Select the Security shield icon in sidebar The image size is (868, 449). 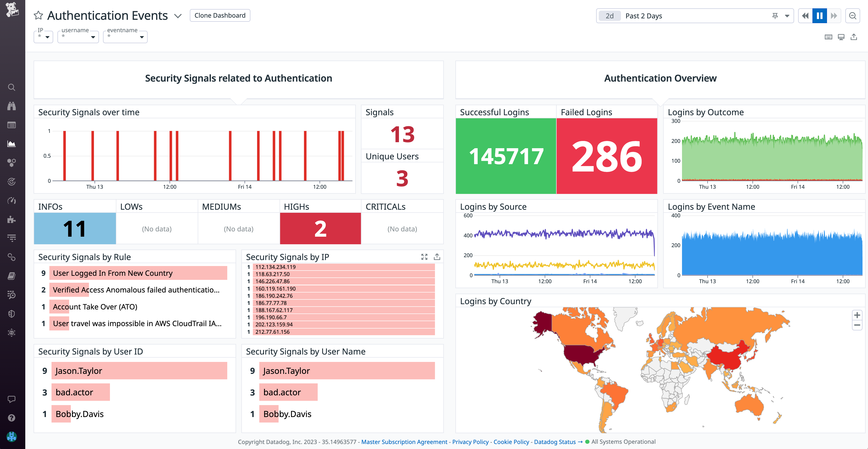[12, 313]
